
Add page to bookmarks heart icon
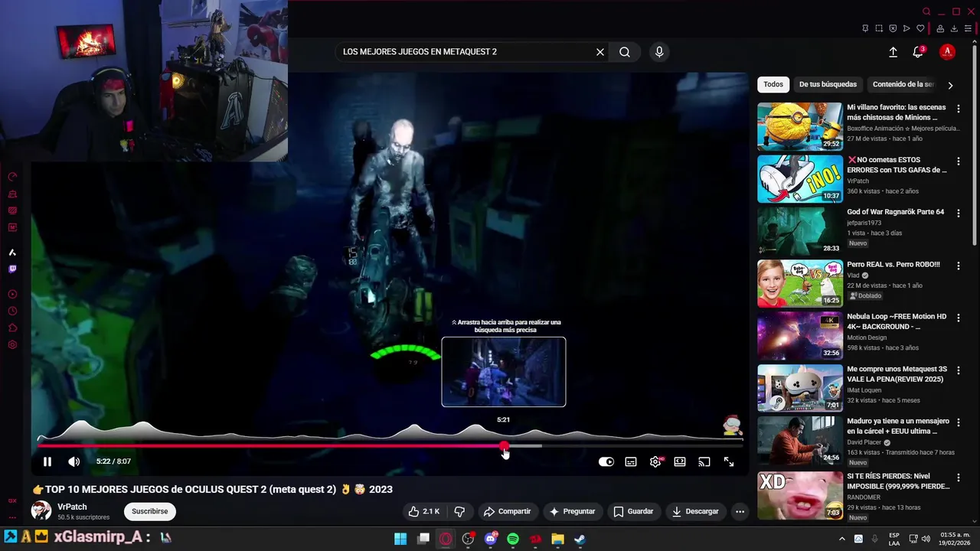point(920,28)
